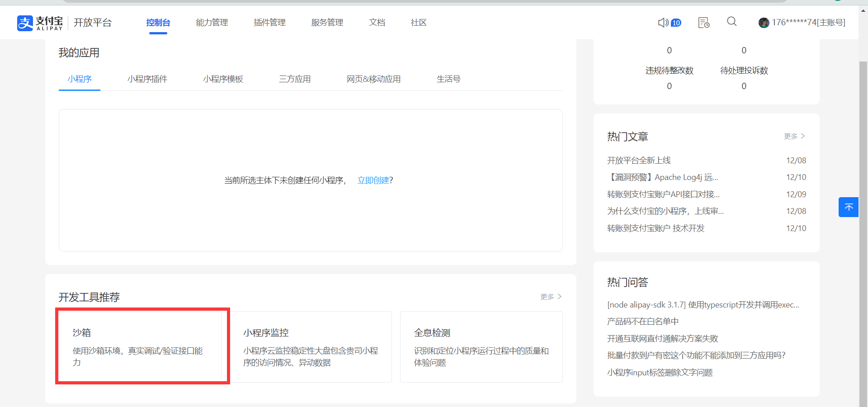Open question 开通互联网直付通解决方案失败
868x407 pixels.
(663, 339)
